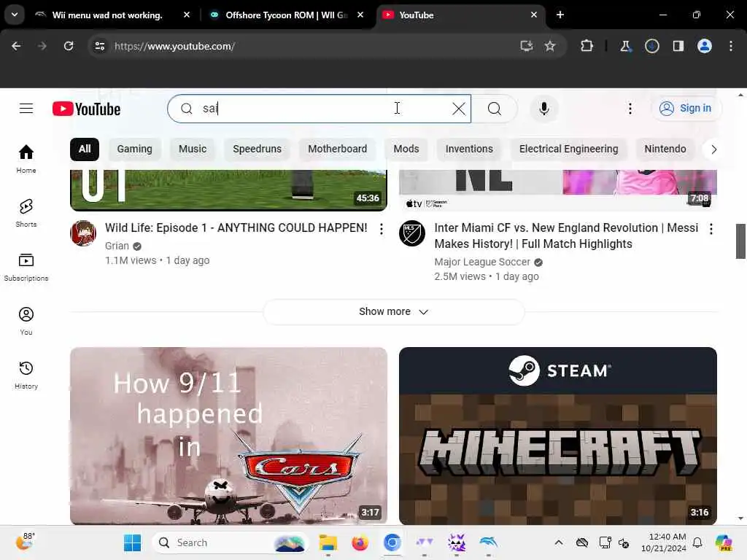The width and height of the screenshot is (747, 560).
Task: Open the browser three-dot menu
Action: click(x=731, y=46)
